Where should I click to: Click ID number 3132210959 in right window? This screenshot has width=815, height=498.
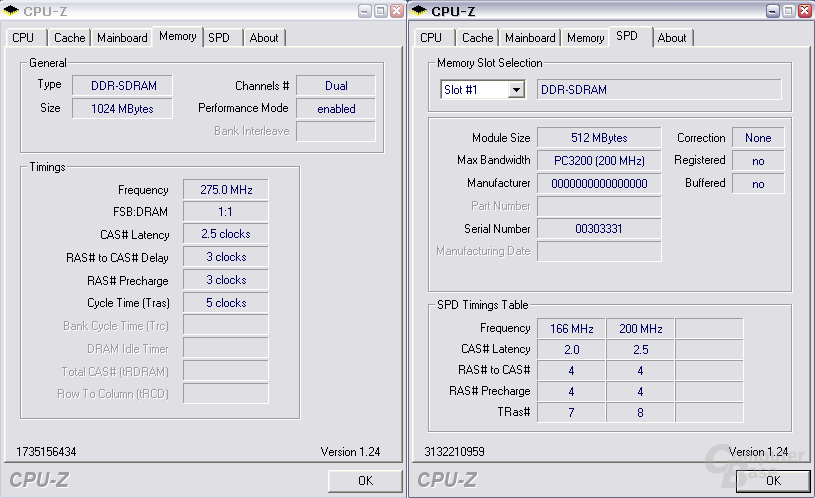(455, 452)
